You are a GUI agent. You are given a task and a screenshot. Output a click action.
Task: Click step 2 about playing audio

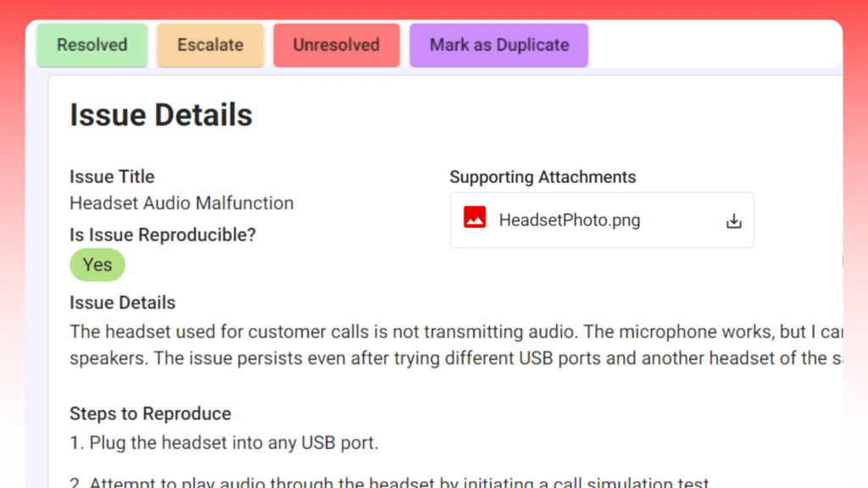389,482
